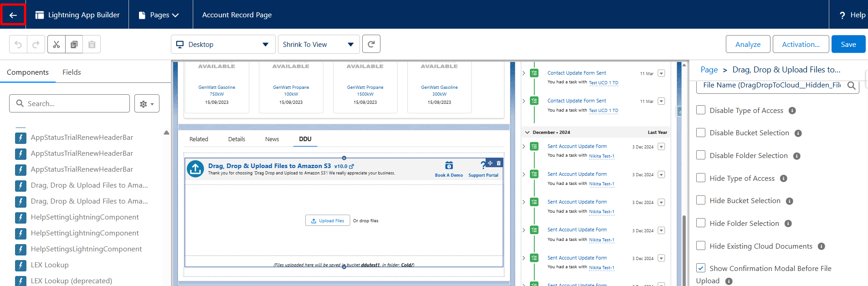
Task: Open the version v10.0 external link icon
Action: [x=351, y=167]
